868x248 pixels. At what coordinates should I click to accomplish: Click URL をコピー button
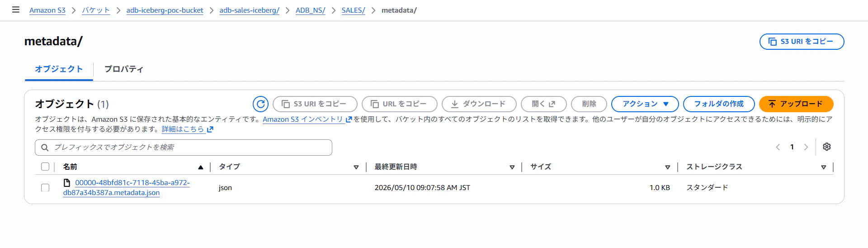pyautogui.click(x=399, y=104)
